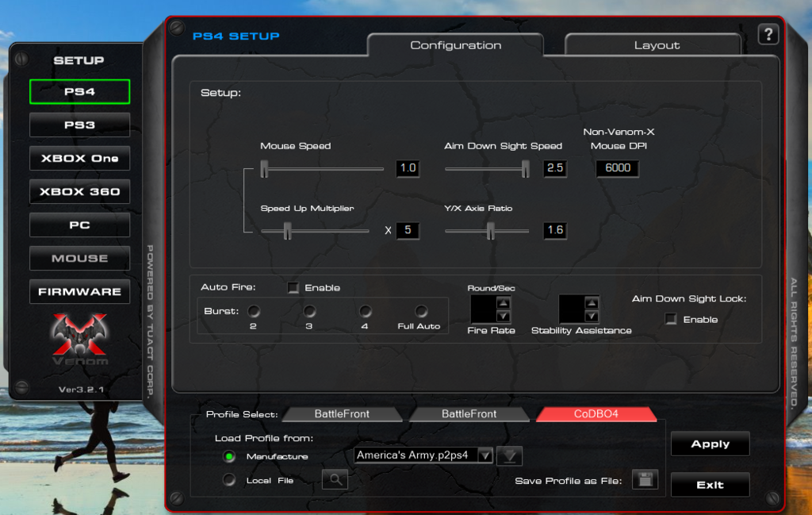Decrease Fire Rate with down arrow

click(504, 316)
